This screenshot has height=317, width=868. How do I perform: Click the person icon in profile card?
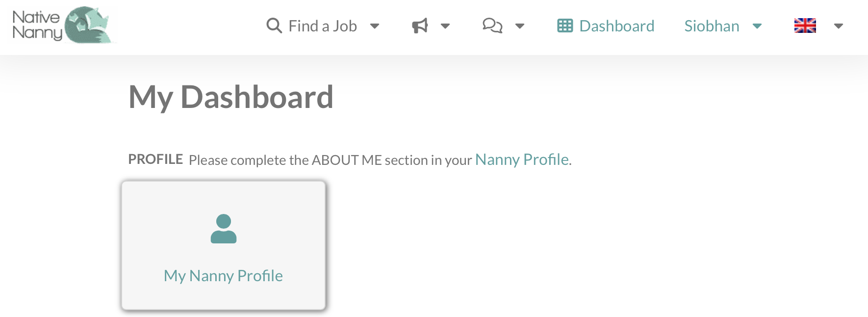coord(224,229)
